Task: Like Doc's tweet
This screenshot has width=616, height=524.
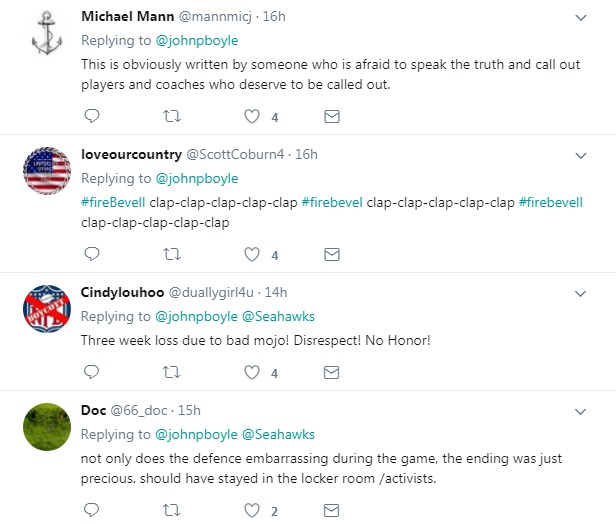Action: click(252, 511)
